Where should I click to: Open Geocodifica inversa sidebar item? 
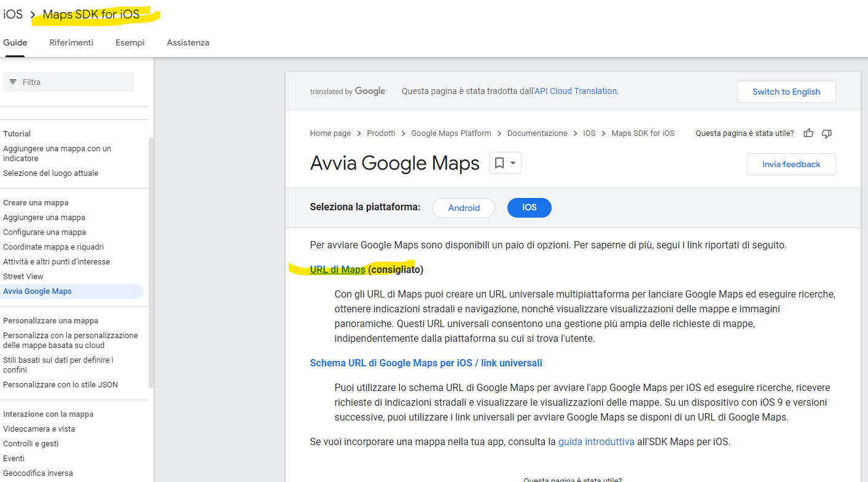point(38,473)
